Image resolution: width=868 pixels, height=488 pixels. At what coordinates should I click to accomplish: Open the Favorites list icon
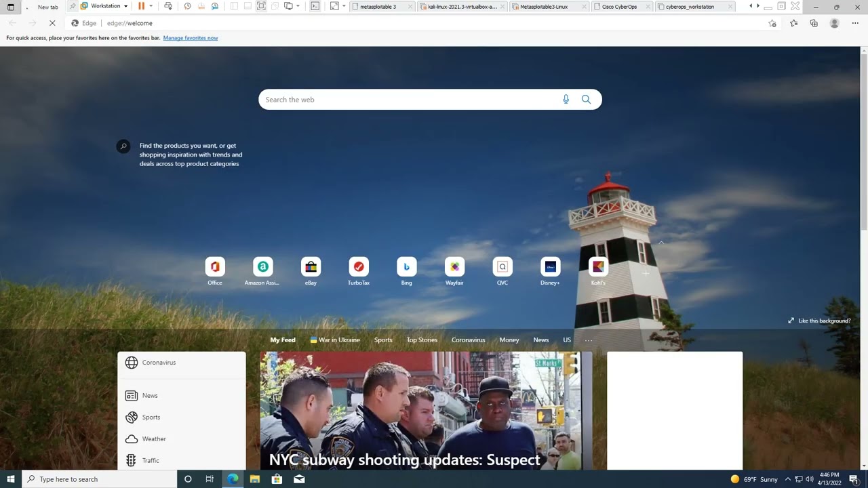coord(793,23)
